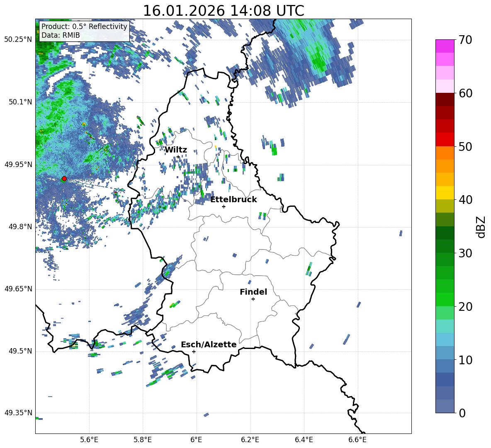Click the 5.6°E longitude label
Image resolution: width=491 pixels, height=448 pixels.
click(89, 440)
